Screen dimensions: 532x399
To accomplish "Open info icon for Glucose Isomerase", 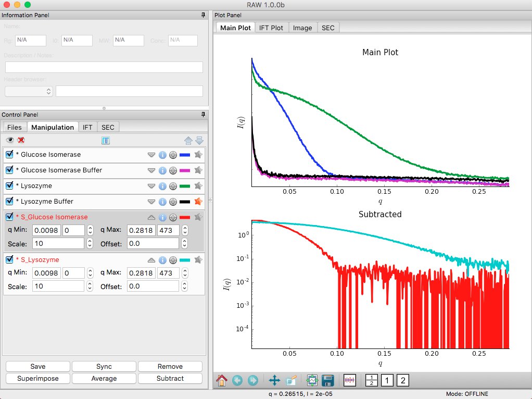I will tap(162, 155).
